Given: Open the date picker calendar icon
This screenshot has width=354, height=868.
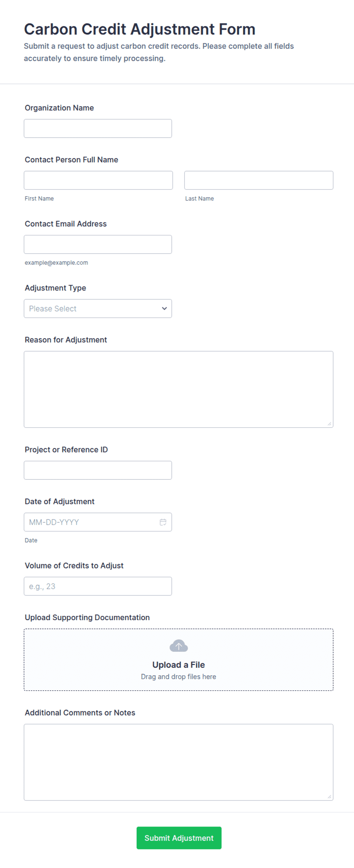Looking at the screenshot, I should click(163, 522).
